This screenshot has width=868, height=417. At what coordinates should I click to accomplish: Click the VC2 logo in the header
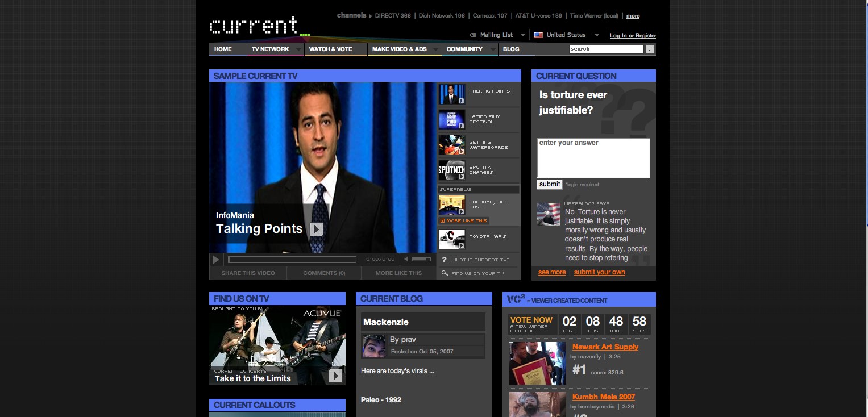coord(516,299)
